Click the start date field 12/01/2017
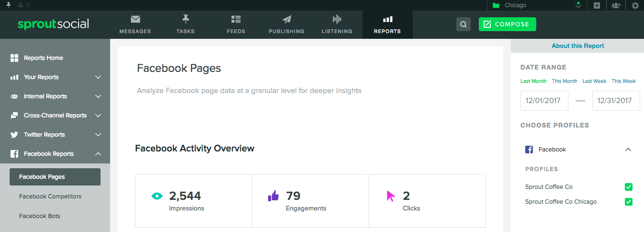 [544, 101]
